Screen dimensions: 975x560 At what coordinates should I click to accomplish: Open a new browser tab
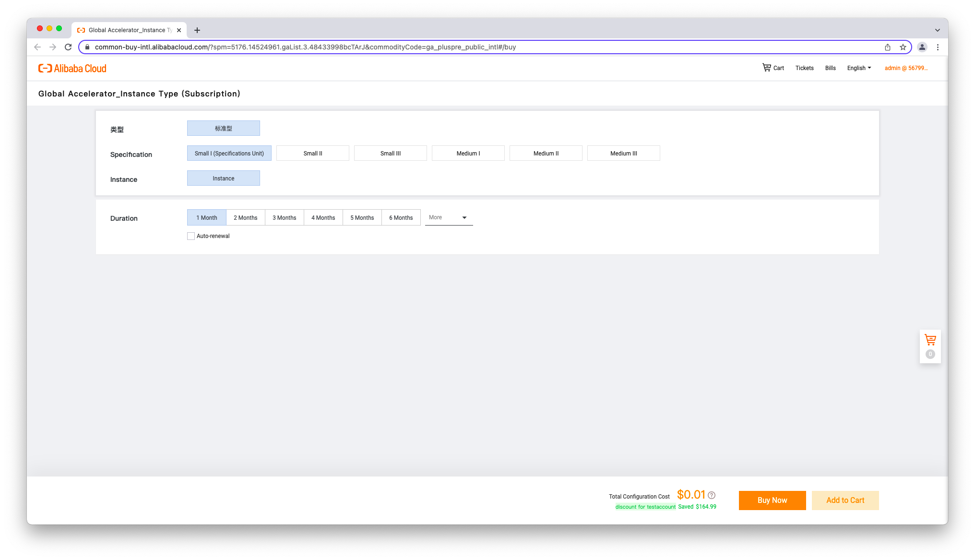click(x=197, y=30)
